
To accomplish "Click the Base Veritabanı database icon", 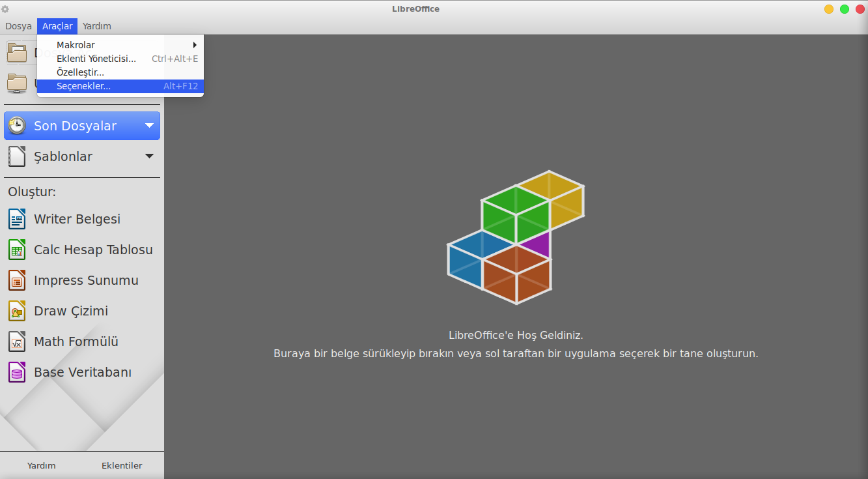I will tap(17, 372).
